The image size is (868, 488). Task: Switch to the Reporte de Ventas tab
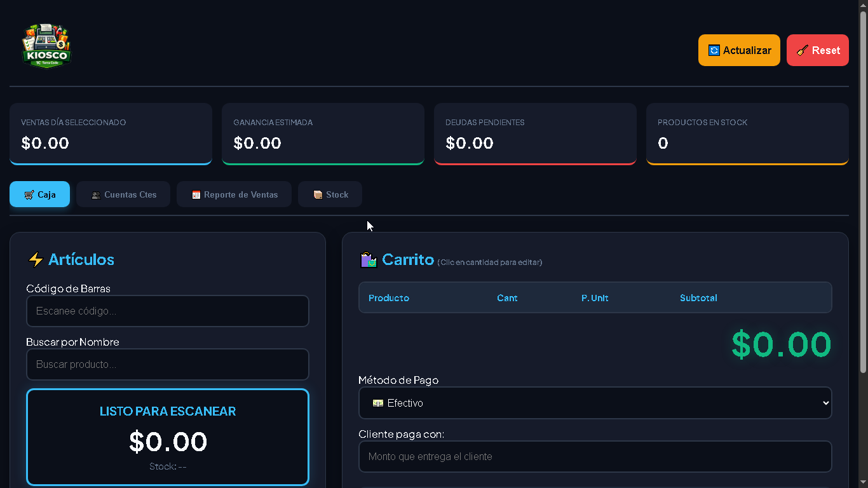point(234,194)
